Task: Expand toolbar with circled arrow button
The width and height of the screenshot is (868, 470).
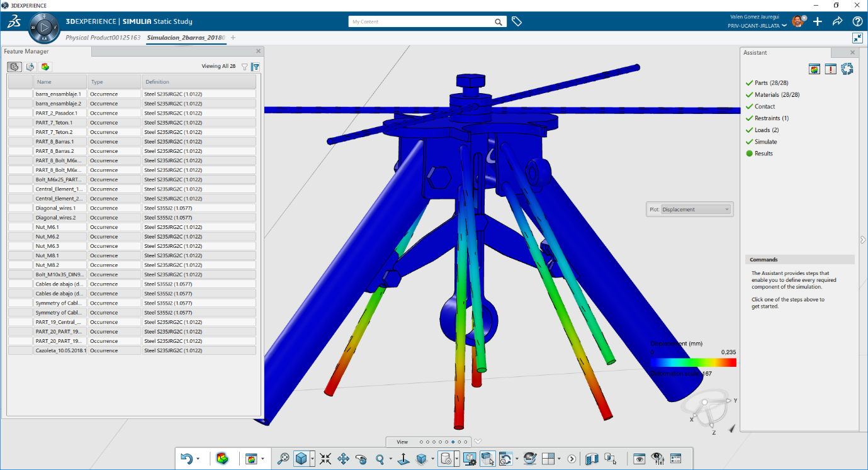Action: (572, 459)
